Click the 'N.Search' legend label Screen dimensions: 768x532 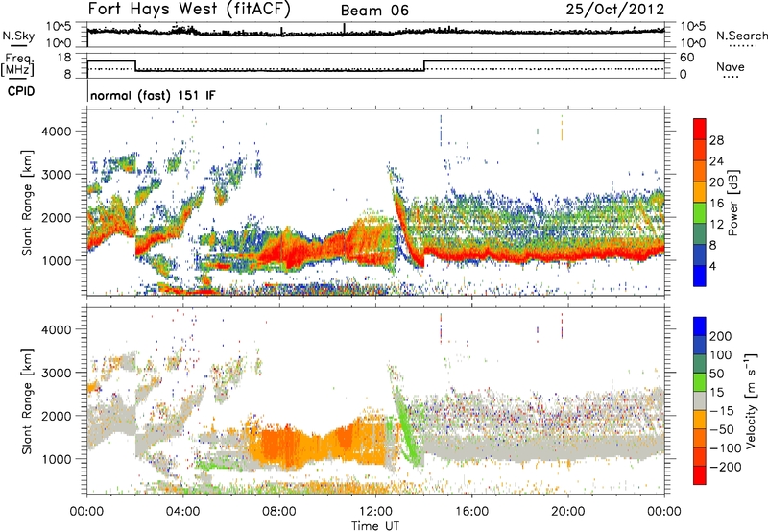(x=741, y=36)
